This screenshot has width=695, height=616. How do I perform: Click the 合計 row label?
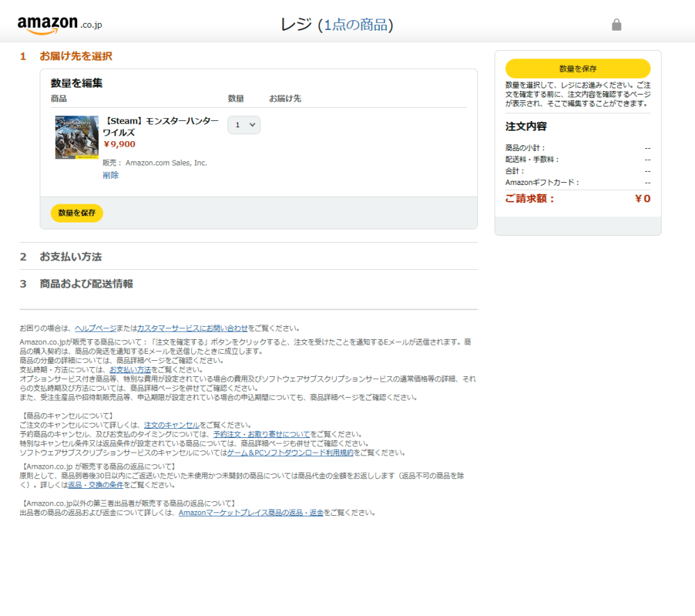515,171
